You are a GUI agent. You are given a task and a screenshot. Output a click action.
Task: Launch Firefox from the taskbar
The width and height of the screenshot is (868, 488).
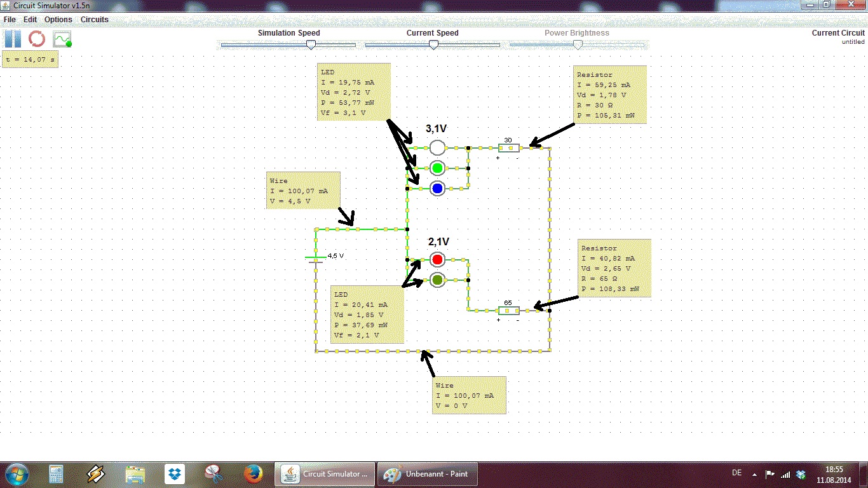coord(254,474)
